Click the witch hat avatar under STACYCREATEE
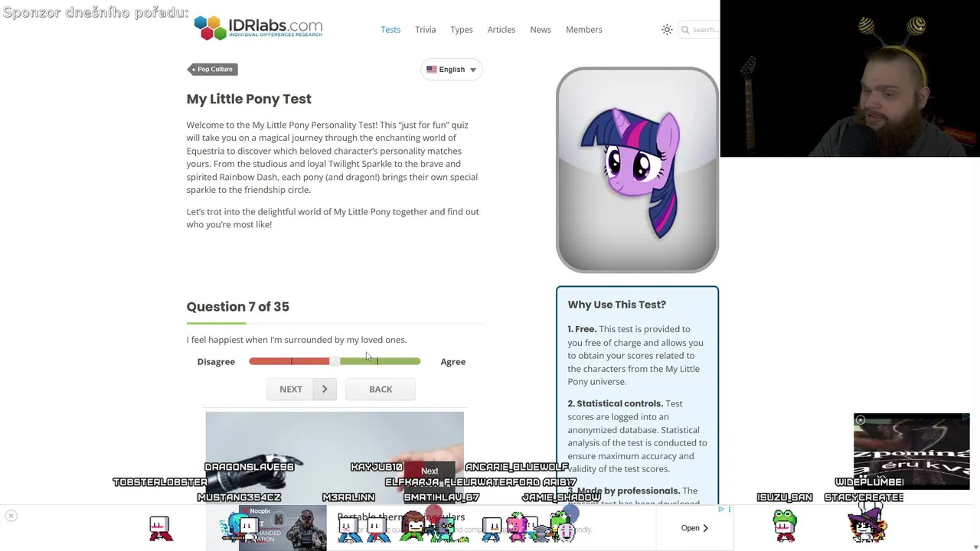The height and width of the screenshot is (551, 980). [x=867, y=524]
